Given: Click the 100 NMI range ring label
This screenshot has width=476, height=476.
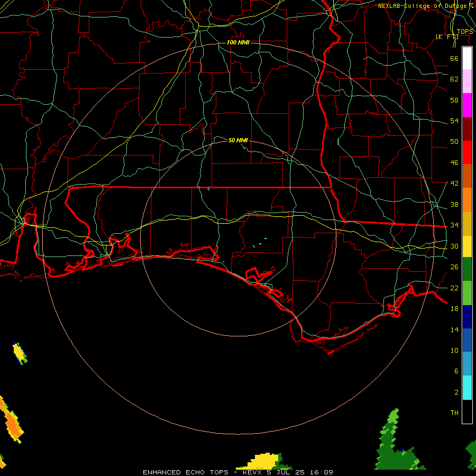Looking at the screenshot, I should tap(238, 42).
